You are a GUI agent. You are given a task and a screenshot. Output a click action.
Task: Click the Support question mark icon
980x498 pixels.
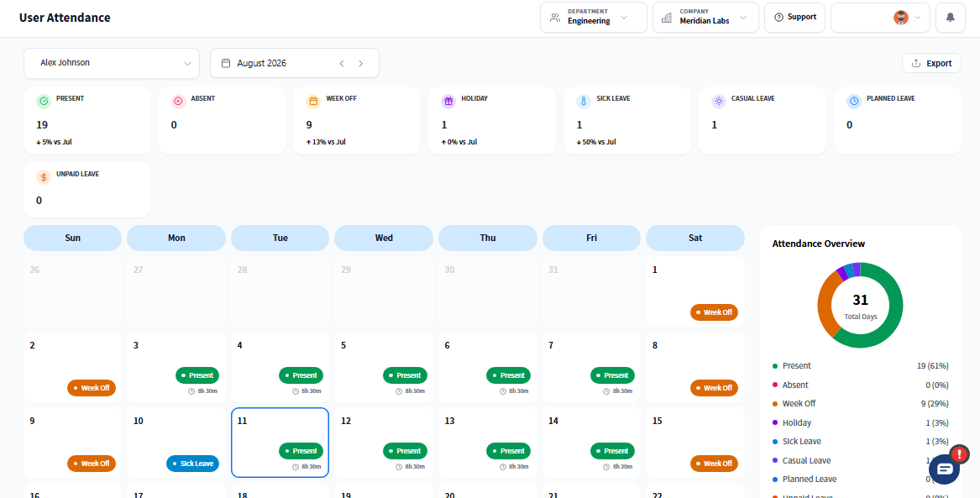(x=778, y=18)
